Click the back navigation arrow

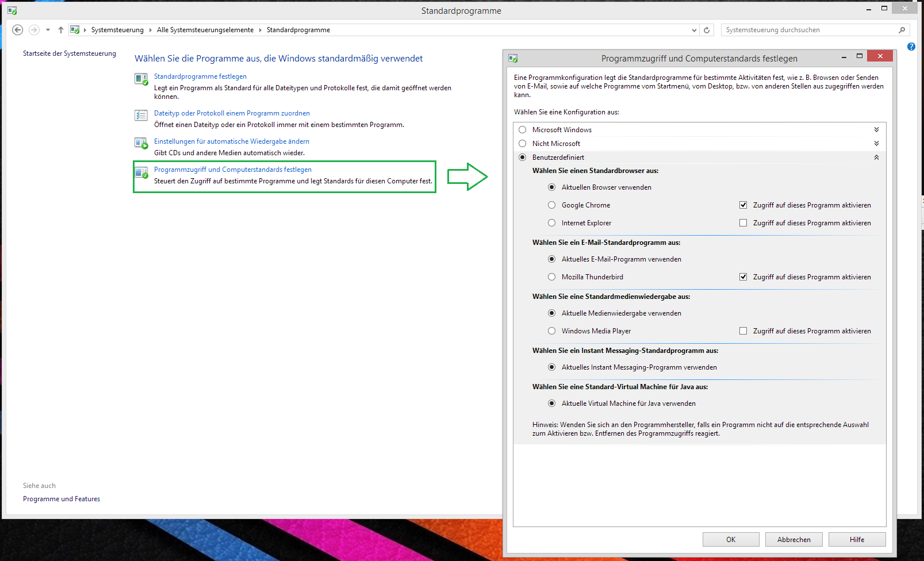17,30
